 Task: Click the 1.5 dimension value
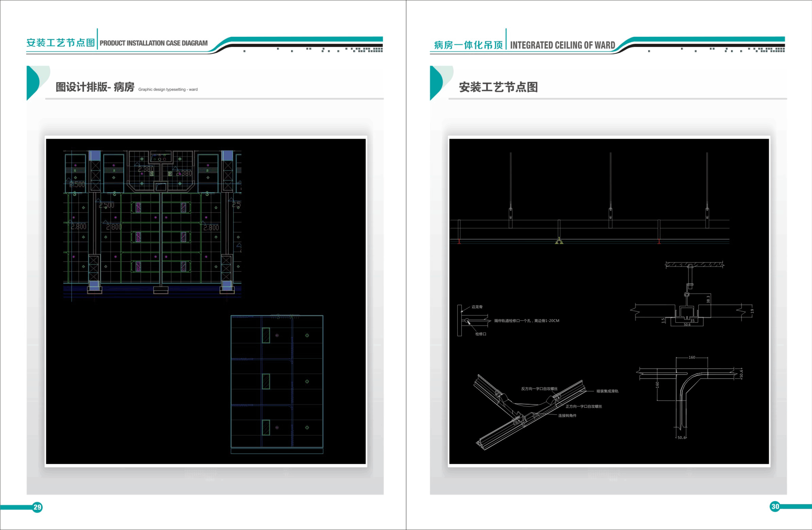coord(663,320)
